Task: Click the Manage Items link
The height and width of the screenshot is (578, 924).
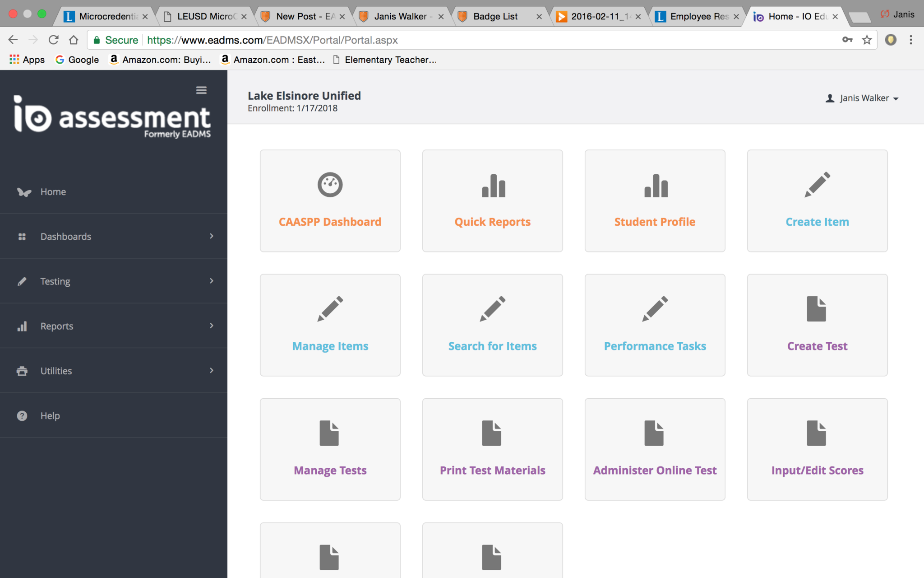Action: pos(330,346)
